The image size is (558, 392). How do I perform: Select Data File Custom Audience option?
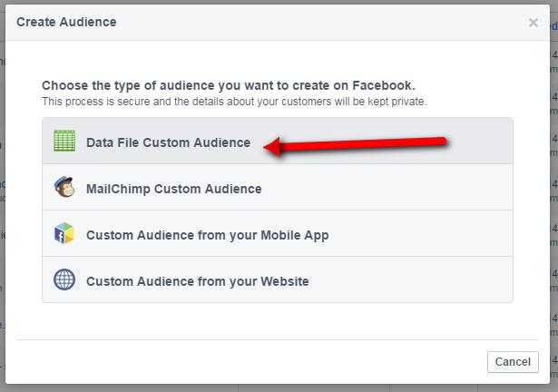click(278, 141)
